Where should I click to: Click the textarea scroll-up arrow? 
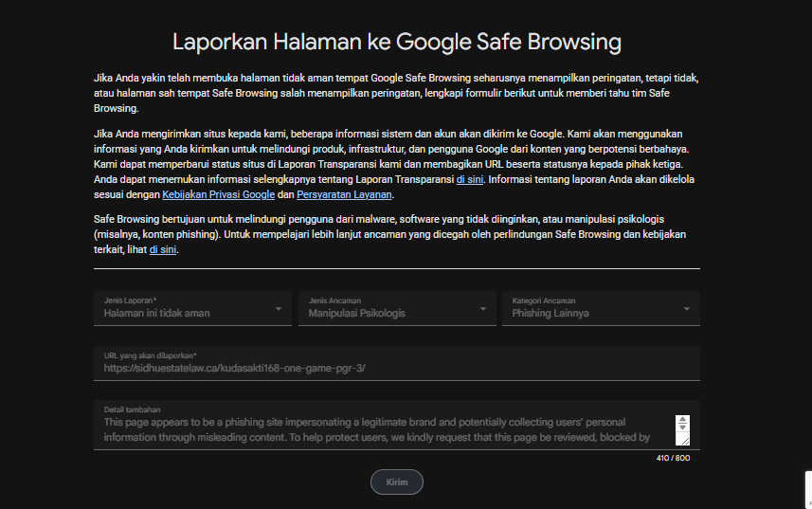pyautogui.click(x=682, y=419)
